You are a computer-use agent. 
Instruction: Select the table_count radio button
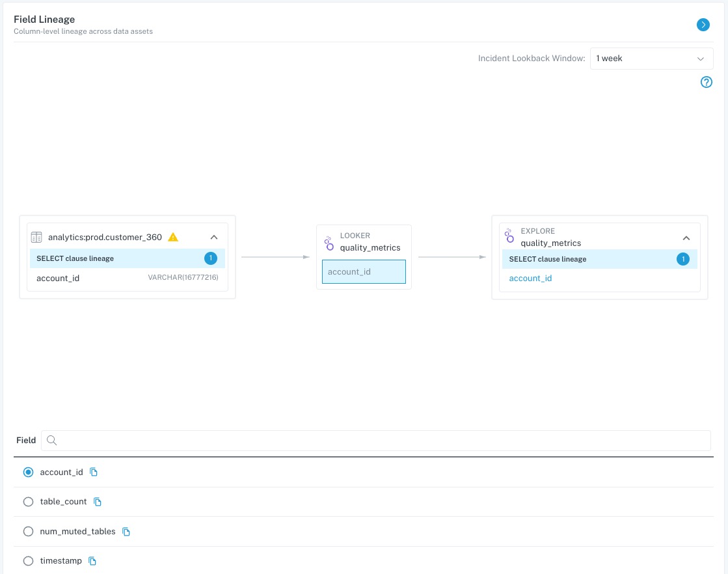click(29, 502)
